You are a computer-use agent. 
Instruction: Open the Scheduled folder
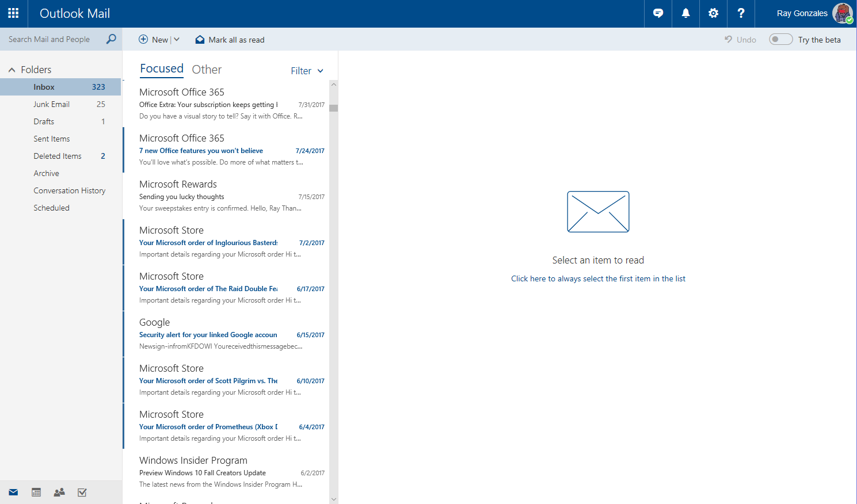tap(60, 208)
